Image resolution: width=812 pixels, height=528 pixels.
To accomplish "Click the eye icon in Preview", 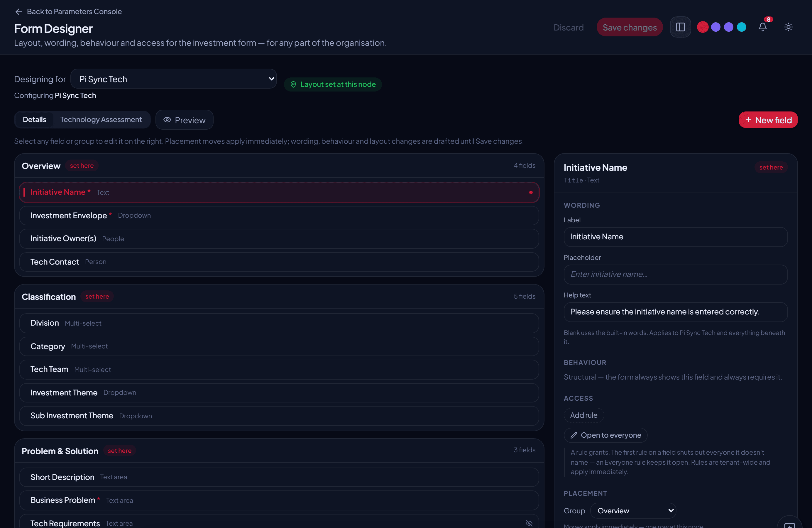I will pos(167,120).
